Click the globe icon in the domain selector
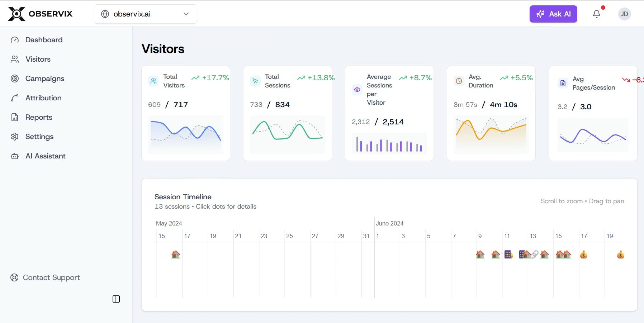The image size is (644, 323). [x=105, y=14]
